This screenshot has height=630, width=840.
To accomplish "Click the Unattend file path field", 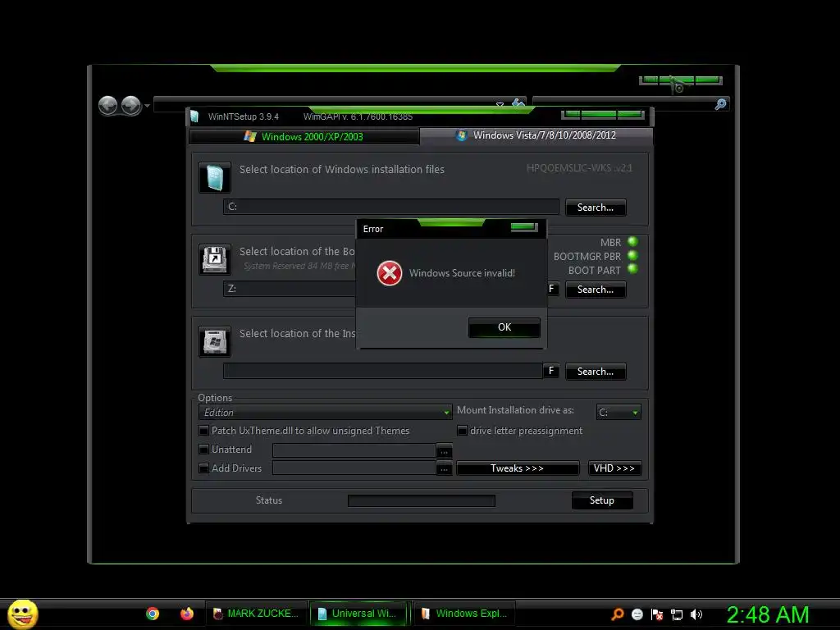I will [x=354, y=450].
